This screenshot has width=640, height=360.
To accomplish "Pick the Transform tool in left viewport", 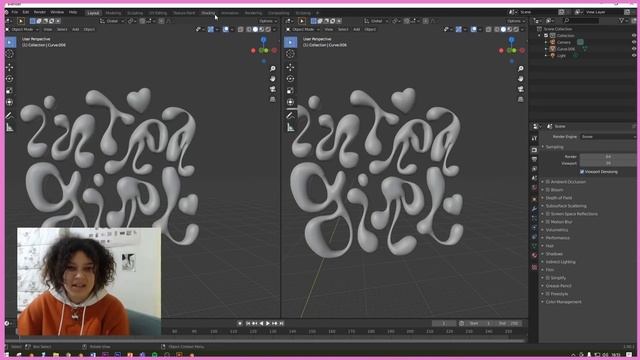I will click(10, 102).
